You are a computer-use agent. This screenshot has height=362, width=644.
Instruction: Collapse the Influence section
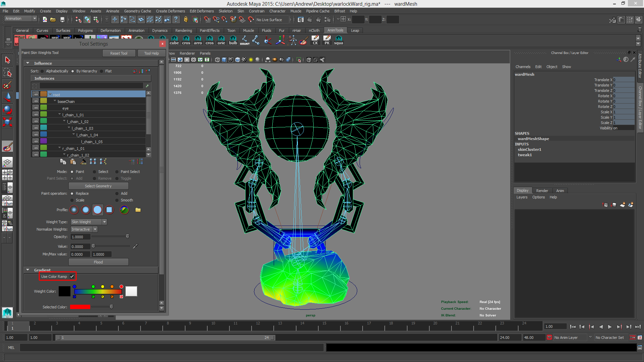28,63
